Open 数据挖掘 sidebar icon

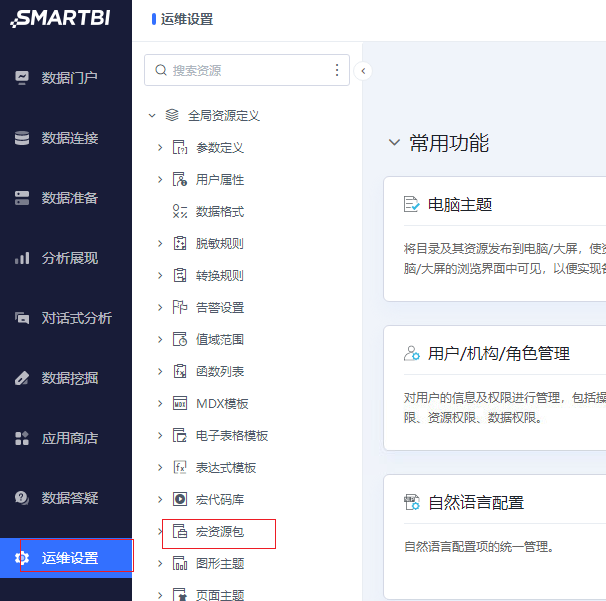pos(22,378)
